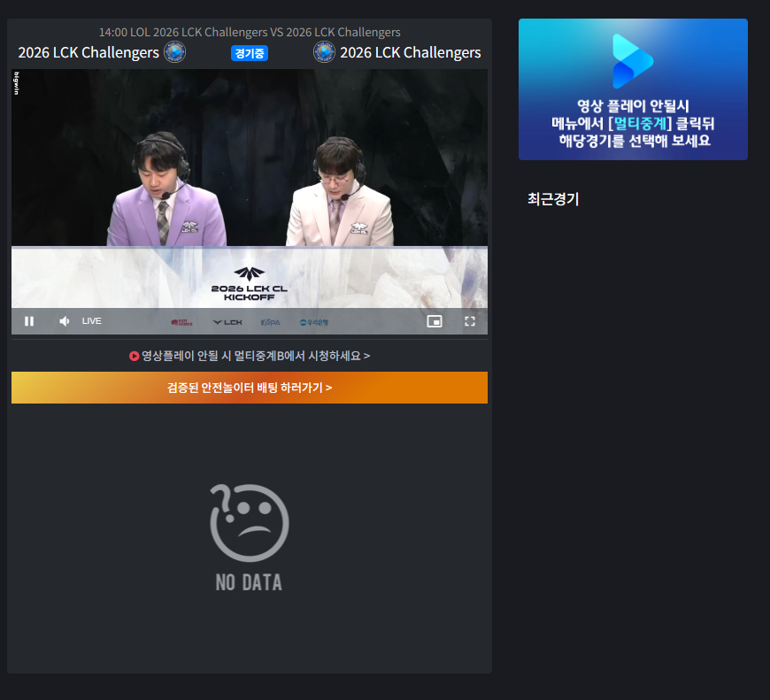Click the right team's globe logo

324,52
